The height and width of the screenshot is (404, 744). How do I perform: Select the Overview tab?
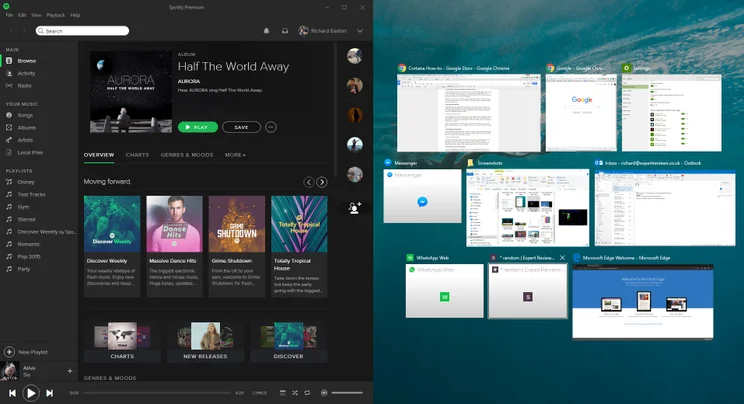click(99, 155)
